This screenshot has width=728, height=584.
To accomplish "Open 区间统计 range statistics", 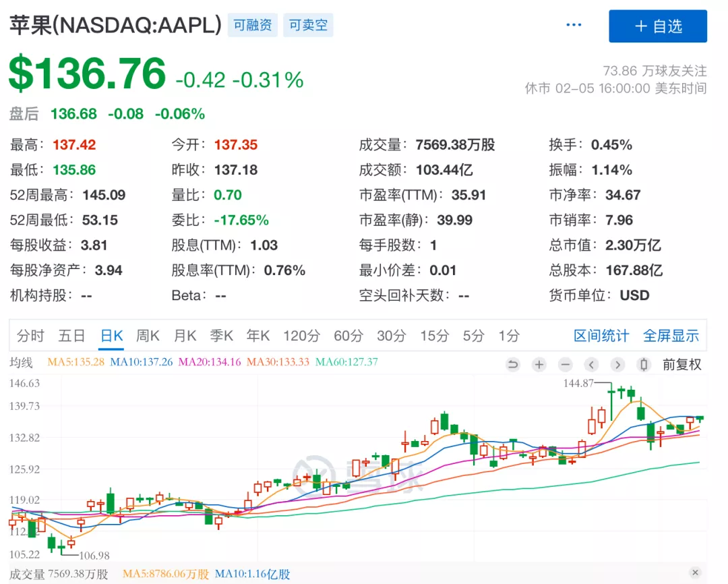I will [601, 335].
